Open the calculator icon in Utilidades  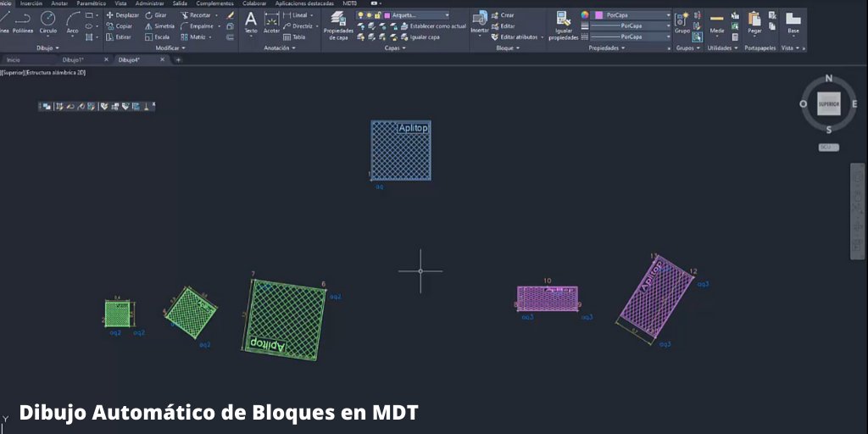735,37
